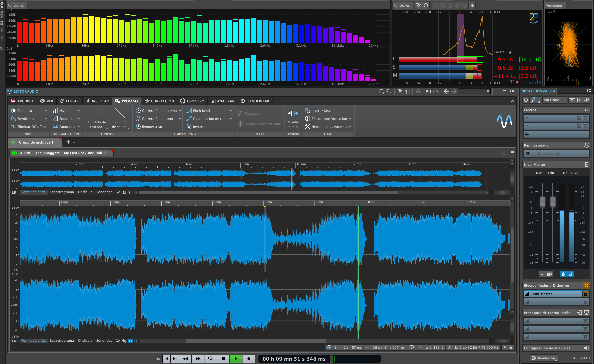Image resolution: width=594 pixels, height=364 pixels.
Task: Switch to the ANALIZAR tab
Action: [222, 101]
